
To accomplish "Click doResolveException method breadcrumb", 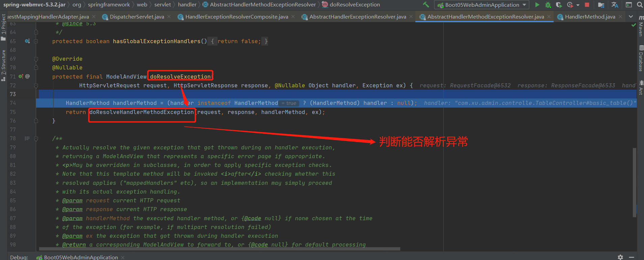I will [x=351, y=4].
